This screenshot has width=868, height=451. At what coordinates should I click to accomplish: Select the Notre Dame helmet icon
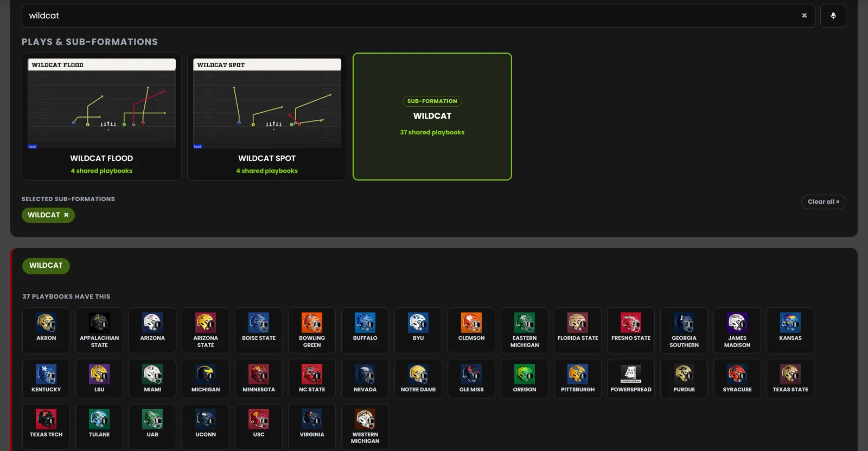click(x=418, y=374)
